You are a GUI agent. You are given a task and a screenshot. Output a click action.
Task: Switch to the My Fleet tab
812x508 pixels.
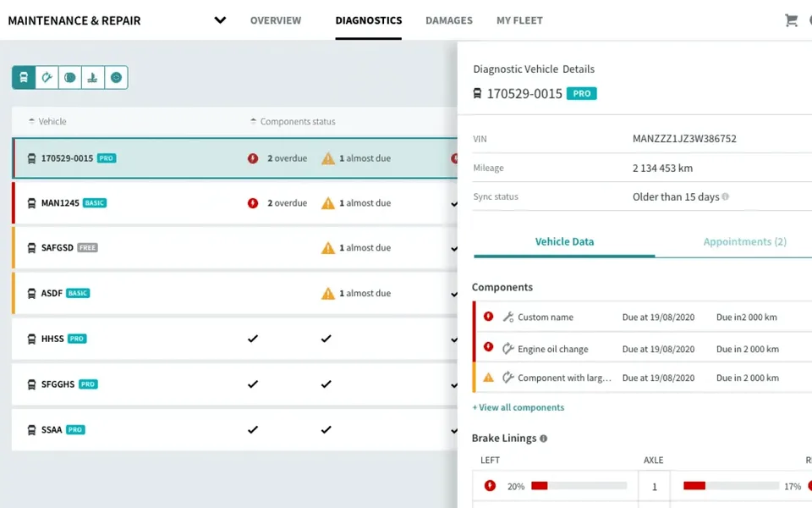[519, 20]
